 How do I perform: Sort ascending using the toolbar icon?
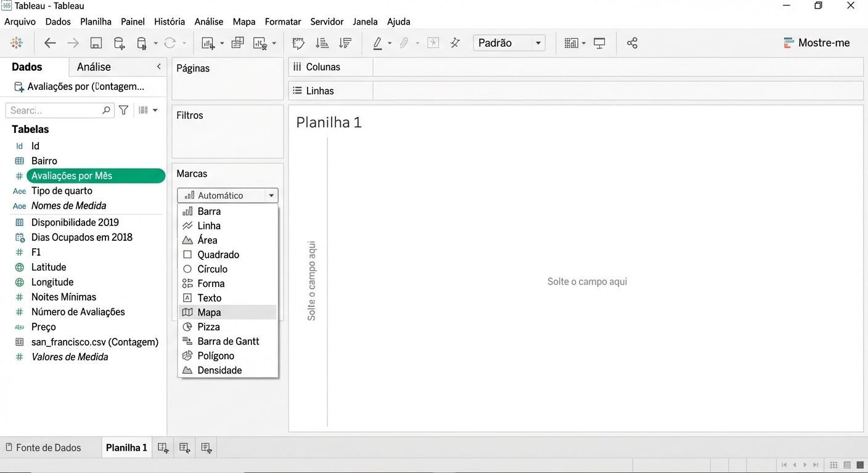[322, 43]
